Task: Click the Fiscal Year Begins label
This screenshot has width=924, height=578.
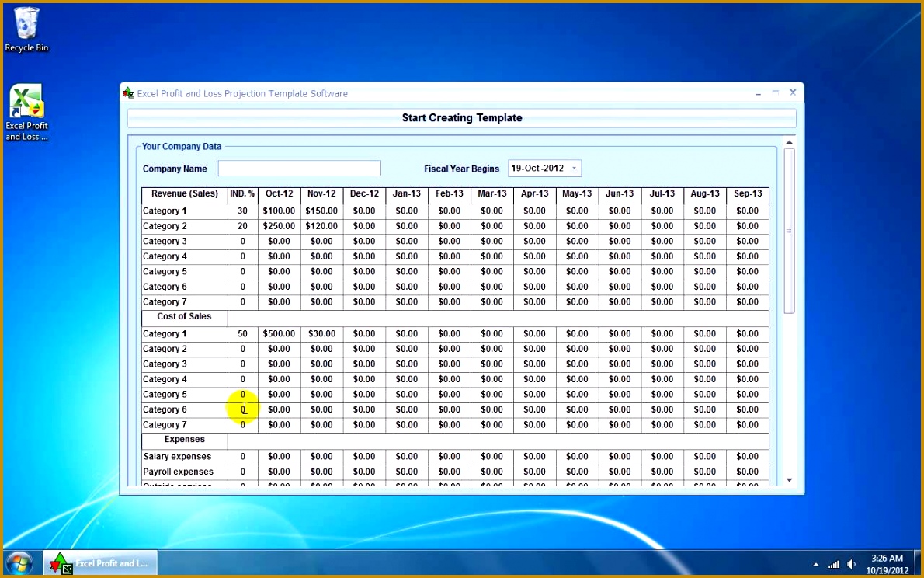Action: [461, 169]
